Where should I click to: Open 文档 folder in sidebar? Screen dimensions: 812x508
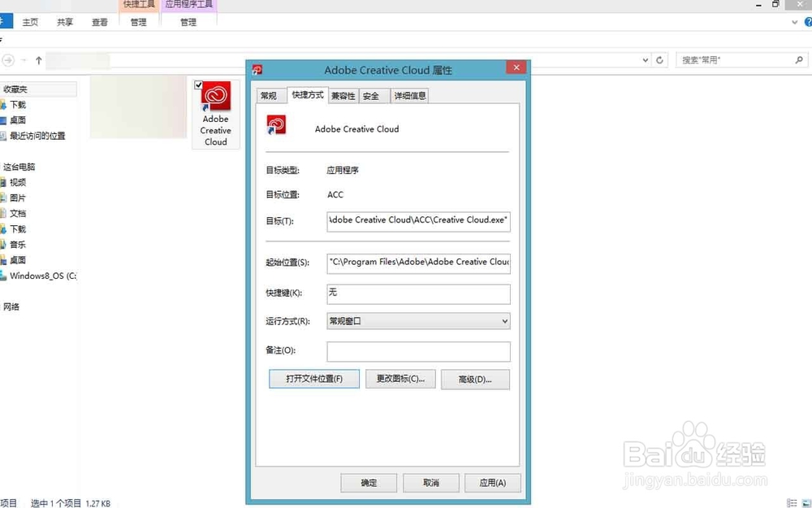[x=18, y=214]
